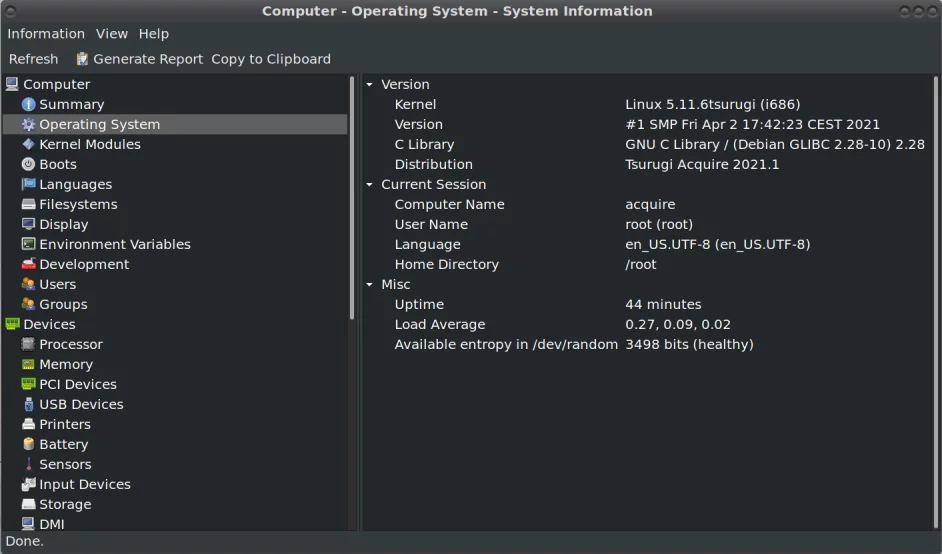Select the 'root (root)' user value
942x554 pixels.
(x=659, y=224)
